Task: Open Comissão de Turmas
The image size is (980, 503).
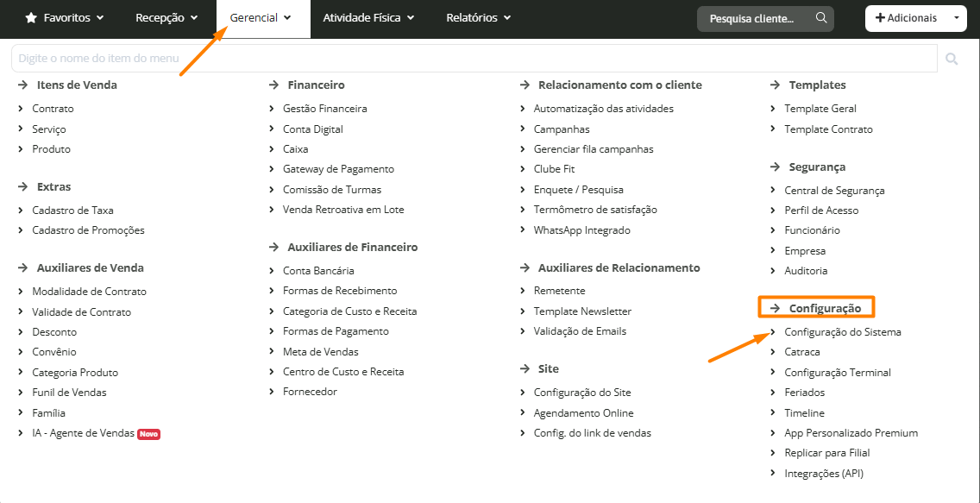Action: click(x=332, y=190)
